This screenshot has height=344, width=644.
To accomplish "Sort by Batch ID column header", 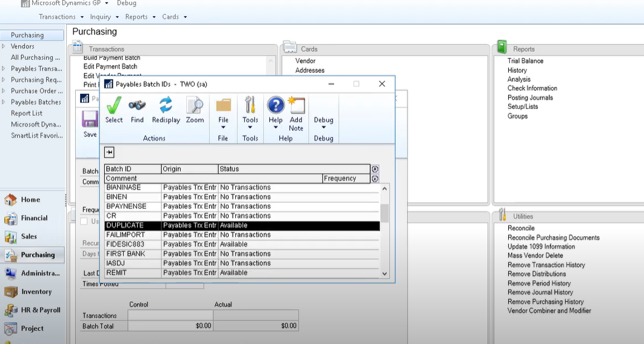I will (132, 169).
